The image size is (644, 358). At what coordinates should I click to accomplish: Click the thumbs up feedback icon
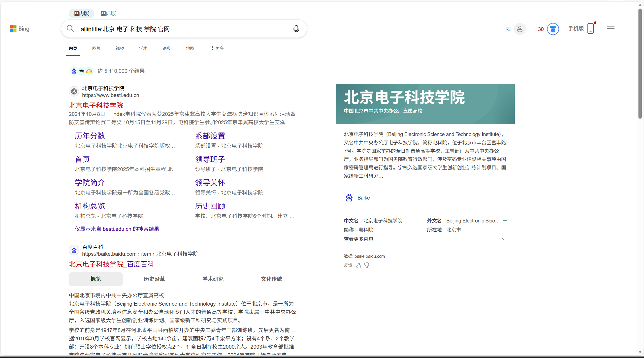(359, 265)
